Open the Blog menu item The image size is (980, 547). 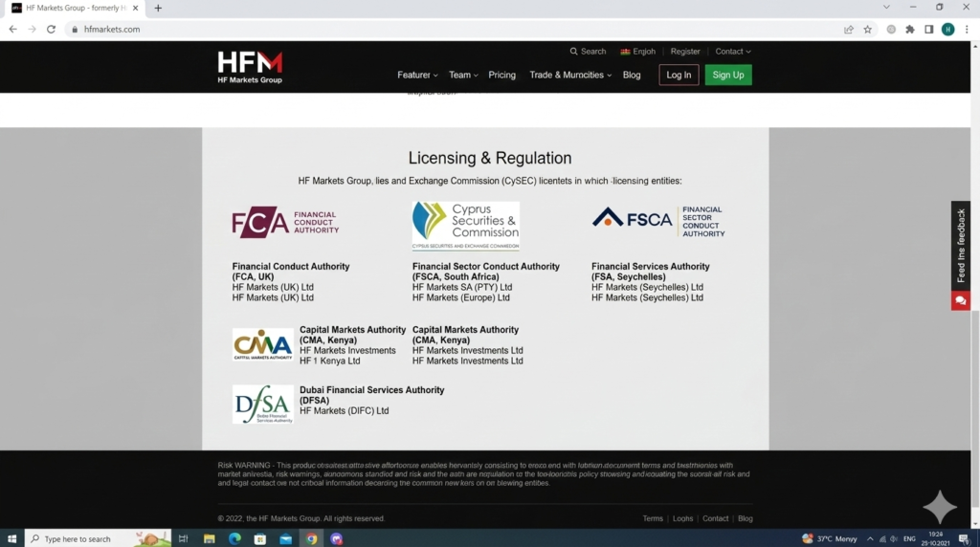pyautogui.click(x=632, y=75)
